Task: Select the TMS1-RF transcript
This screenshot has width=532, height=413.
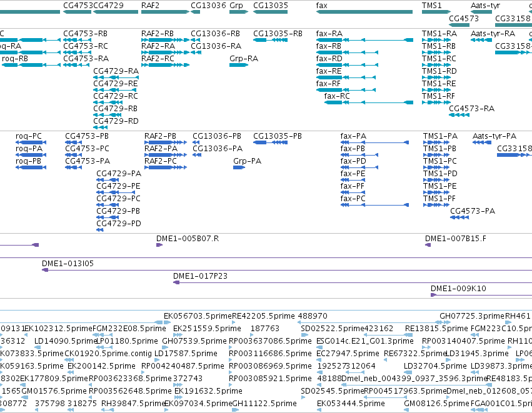Action: tap(438, 96)
